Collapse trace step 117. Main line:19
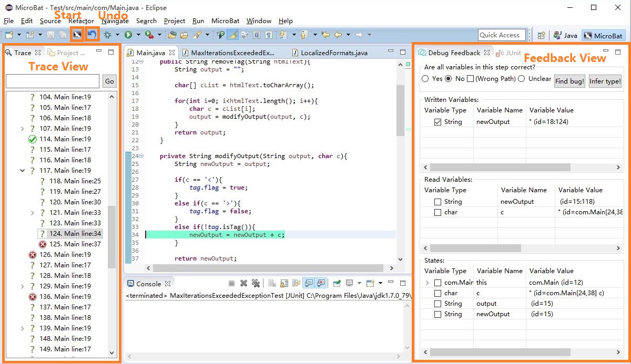Viewport: 631px width, 364px height. 22,171
